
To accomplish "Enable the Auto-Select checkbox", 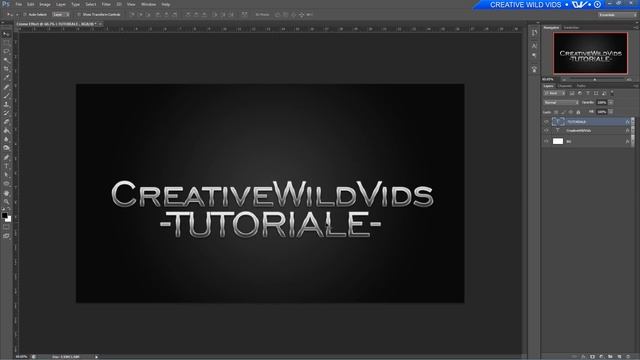I will (24, 14).
